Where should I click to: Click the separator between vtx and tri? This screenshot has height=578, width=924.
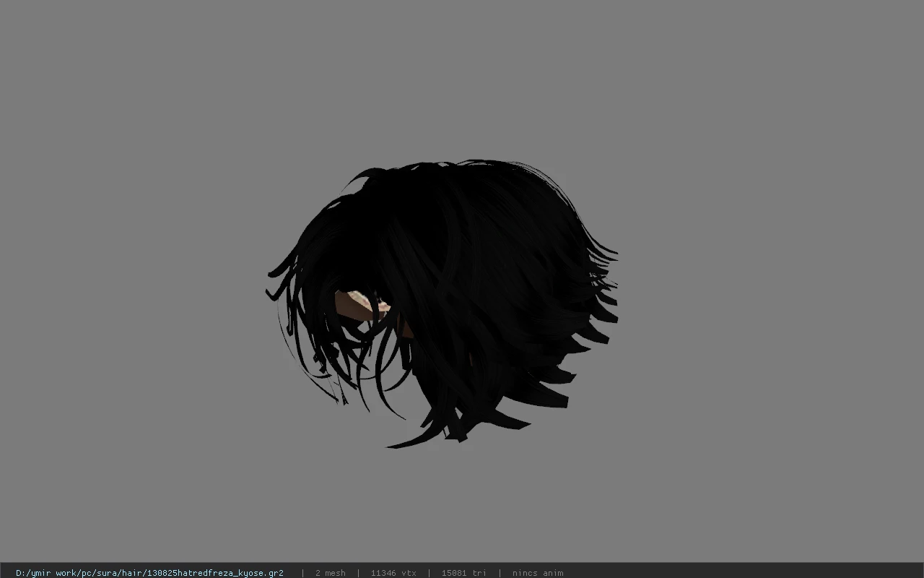(430, 573)
